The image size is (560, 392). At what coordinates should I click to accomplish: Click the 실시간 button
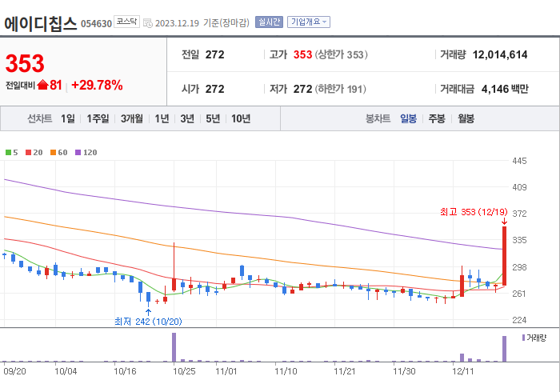(269, 22)
